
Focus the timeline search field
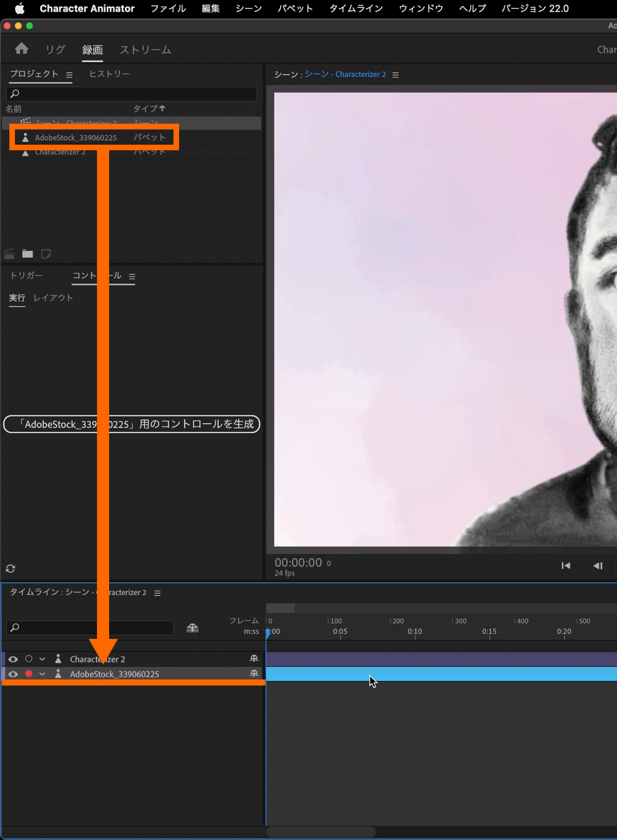(x=90, y=628)
